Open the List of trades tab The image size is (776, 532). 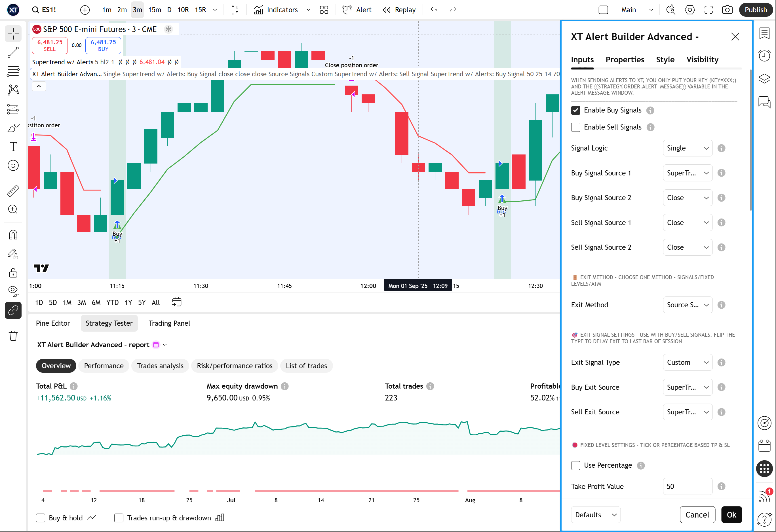coord(306,366)
